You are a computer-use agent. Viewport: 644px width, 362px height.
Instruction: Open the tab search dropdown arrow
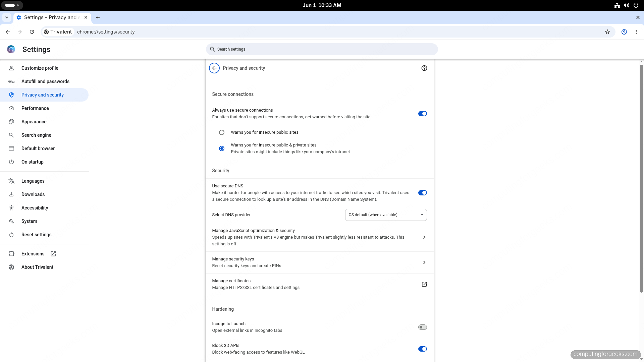[x=7, y=17]
